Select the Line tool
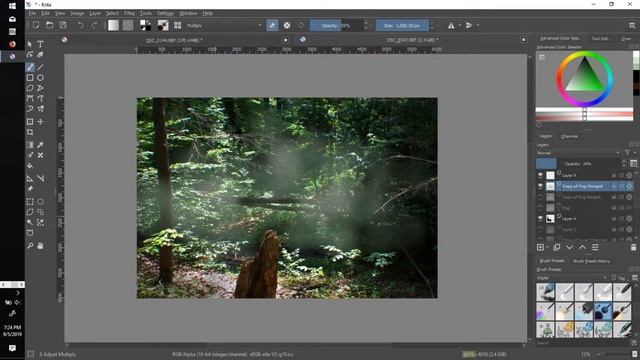The image size is (640, 360). coord(40,67)
